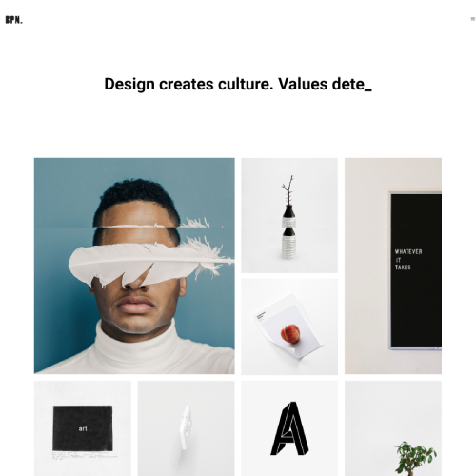Click the lower black bottle in stack
476x476 pixels.
click(x=288, y=243)
